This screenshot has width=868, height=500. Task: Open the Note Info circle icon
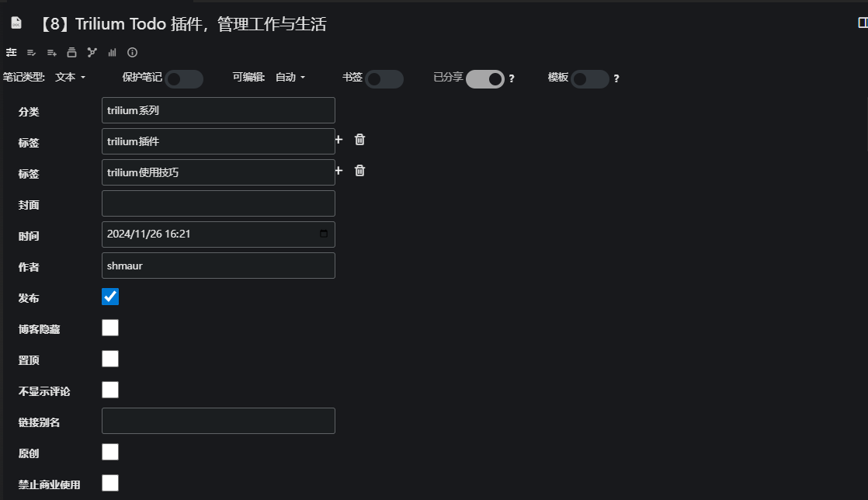pos(133,53)
